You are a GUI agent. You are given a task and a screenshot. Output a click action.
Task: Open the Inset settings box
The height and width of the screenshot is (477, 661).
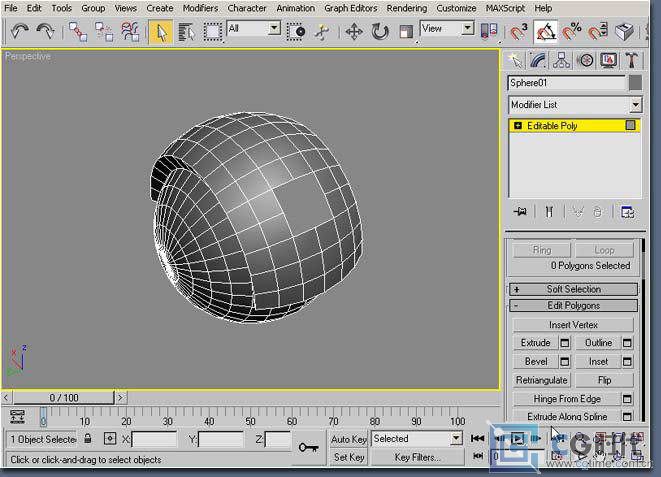point(627,362)
